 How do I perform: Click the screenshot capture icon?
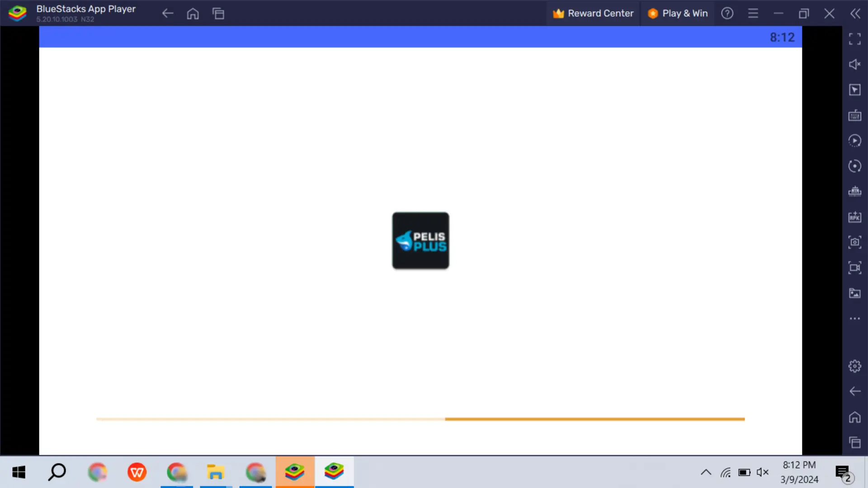pos(855,242)
